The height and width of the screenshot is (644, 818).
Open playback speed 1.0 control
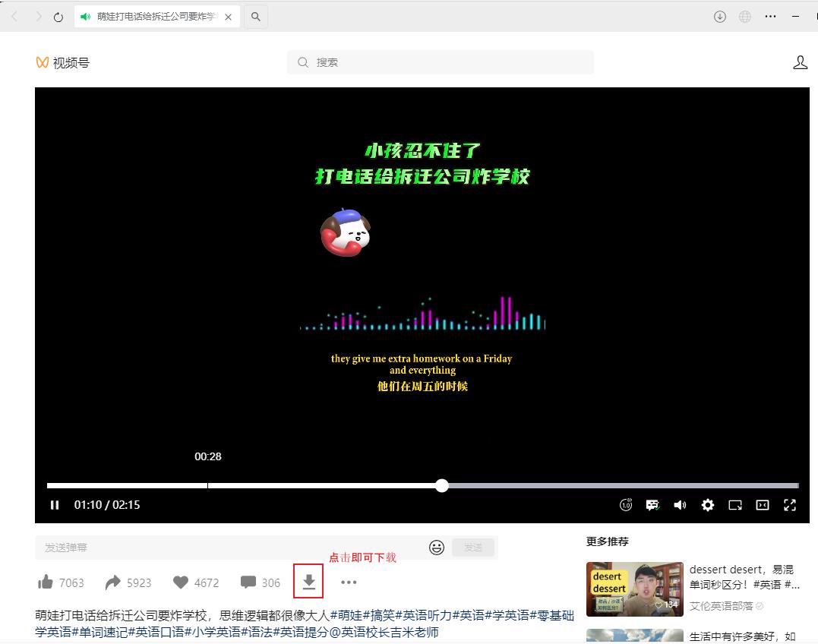pyautogui.click(x=626, y=505)
